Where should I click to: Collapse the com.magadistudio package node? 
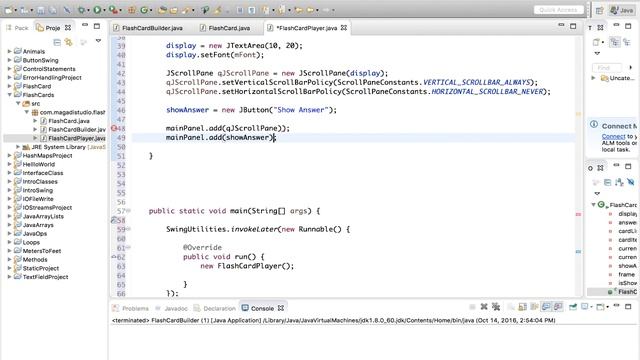click(27, 112)
